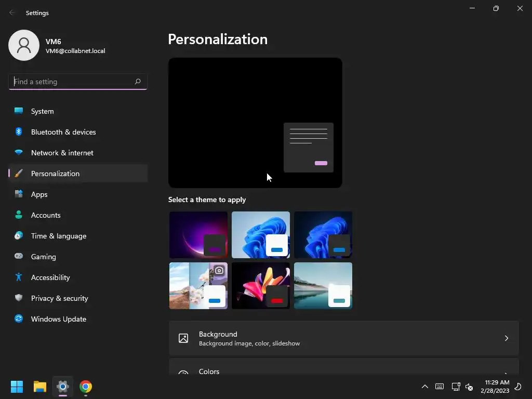Click the Personalization page title
The height and width of the screenshot is (399, 532).
[x=218, y=39]
